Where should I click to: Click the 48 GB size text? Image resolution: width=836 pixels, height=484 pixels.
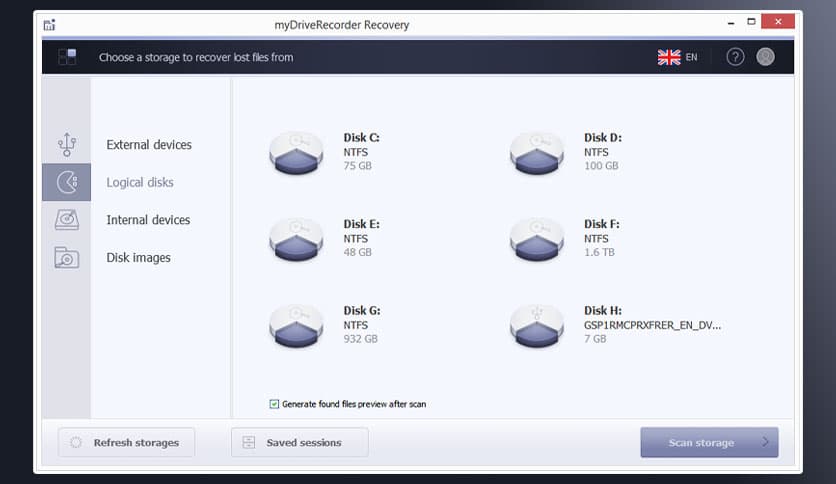[x=358, y=252]
